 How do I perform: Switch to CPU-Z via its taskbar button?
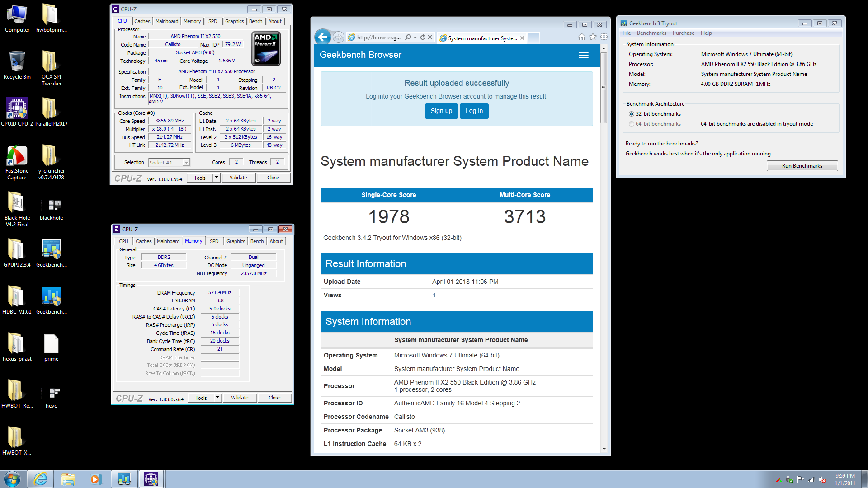coord(151,479)
